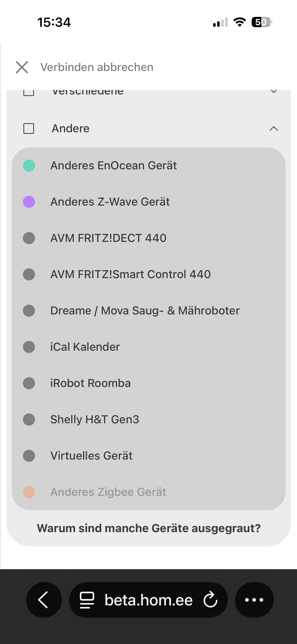Open 'Warum sind manche Geräte ausgegraut?' link

pyautogui.click(x=149, y=528)
